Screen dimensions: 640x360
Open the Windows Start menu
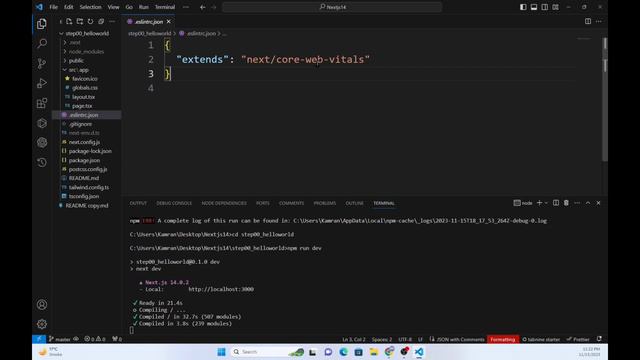221,352
